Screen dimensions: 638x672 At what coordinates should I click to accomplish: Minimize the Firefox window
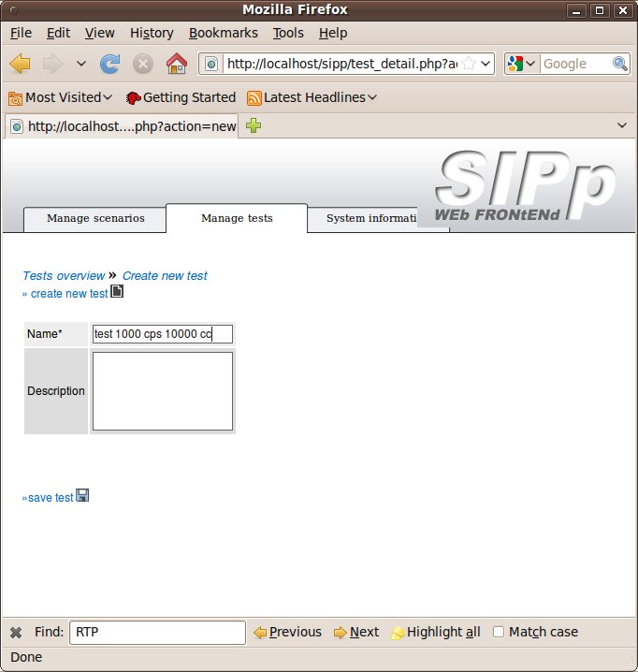coord(576,10)
